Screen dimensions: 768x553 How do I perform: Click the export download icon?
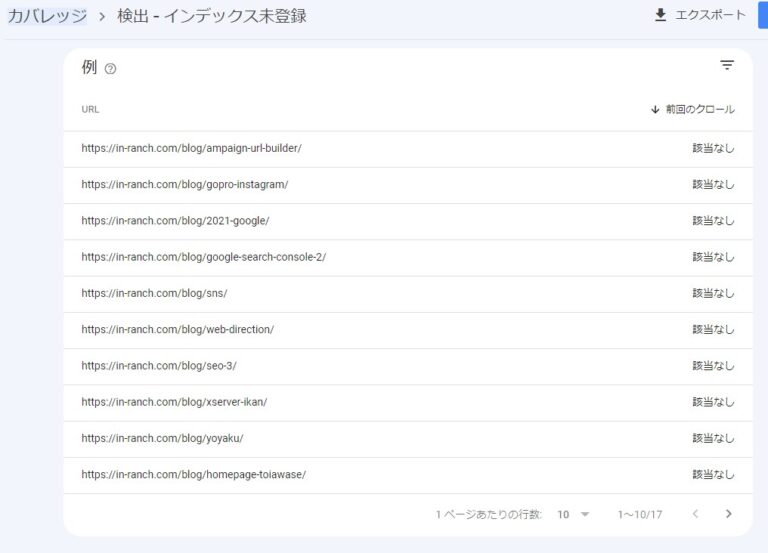(x=660, y=15)
